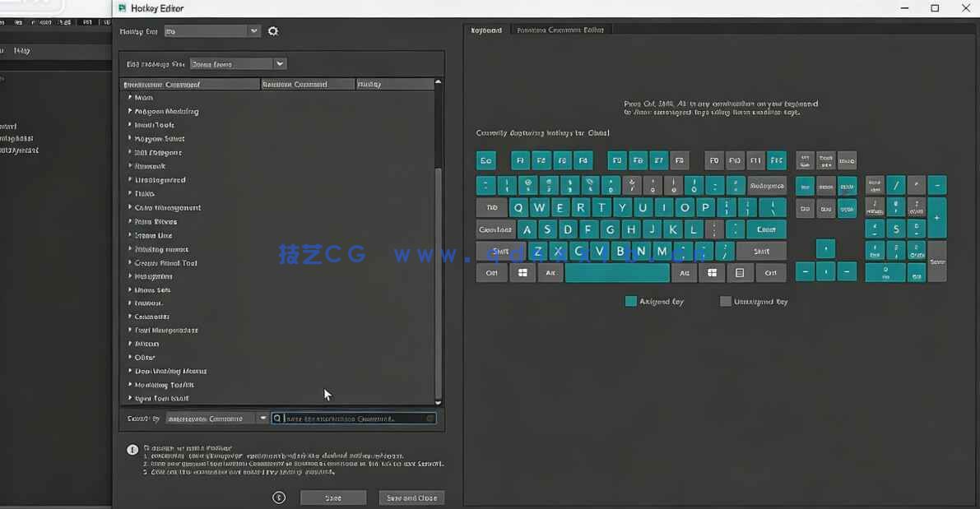This screenshot has height=509, width=980.
Task: Switch to the Runtime Command Editor tab
Action: coord(560,30)
